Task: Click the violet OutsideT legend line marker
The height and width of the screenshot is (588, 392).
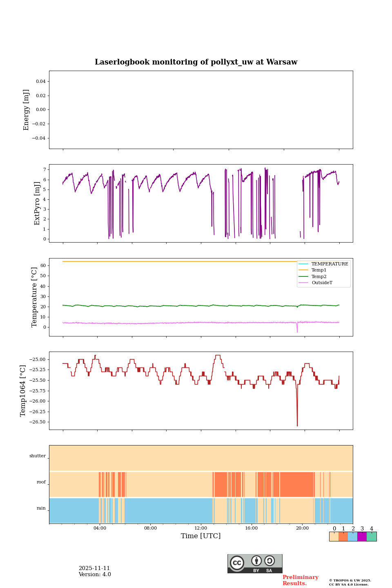Action: pos(303,283)
